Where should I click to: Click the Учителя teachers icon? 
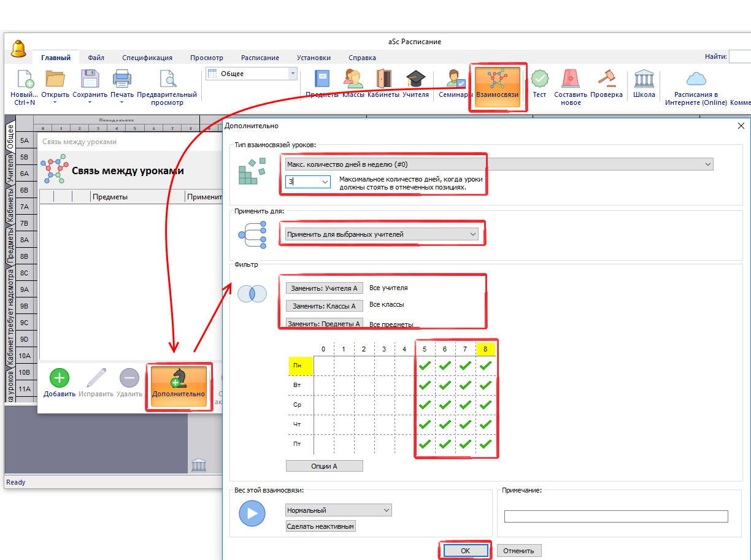click(415, 83)
